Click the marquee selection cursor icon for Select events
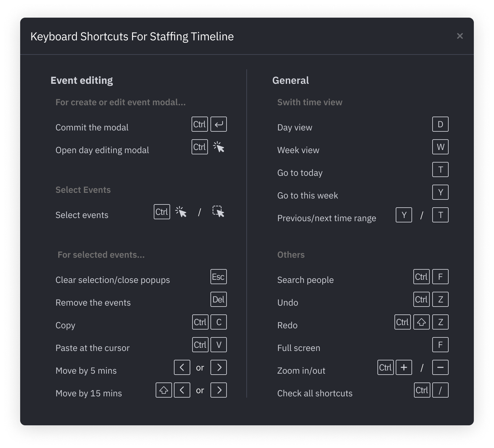Screen dimensions: 494x448 [218, 212]
